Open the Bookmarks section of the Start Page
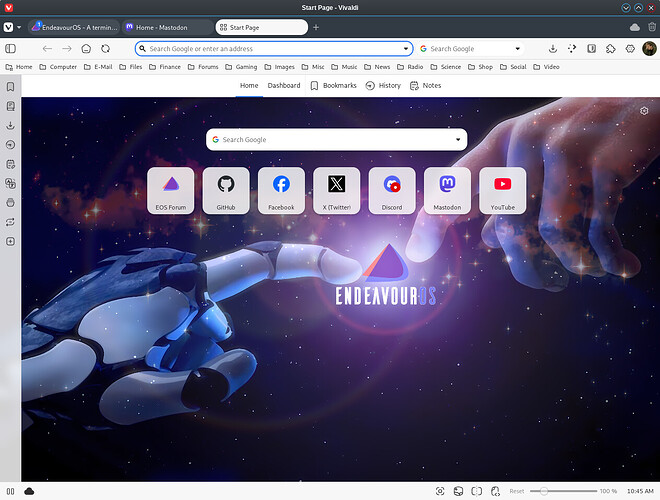 coord(333,85)
